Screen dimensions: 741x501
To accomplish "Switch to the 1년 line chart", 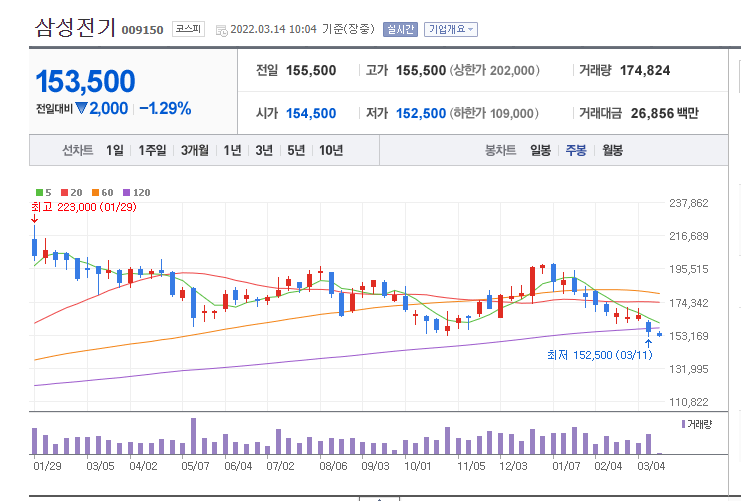I will coord(232,150).
